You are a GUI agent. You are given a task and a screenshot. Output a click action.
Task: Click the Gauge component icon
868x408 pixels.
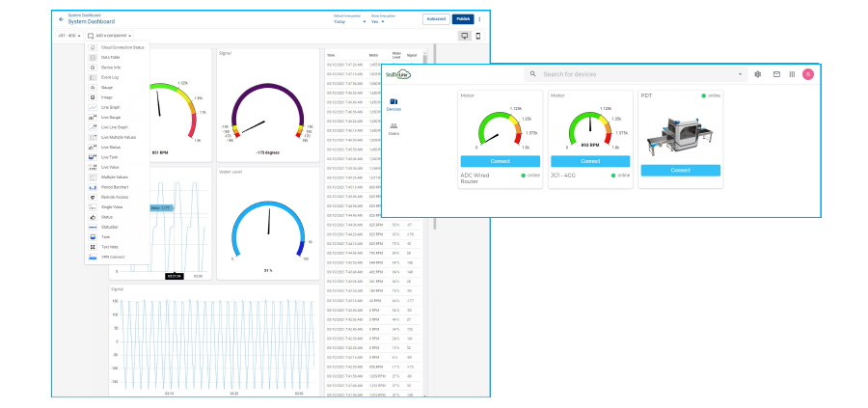click(x=93, y=88)
